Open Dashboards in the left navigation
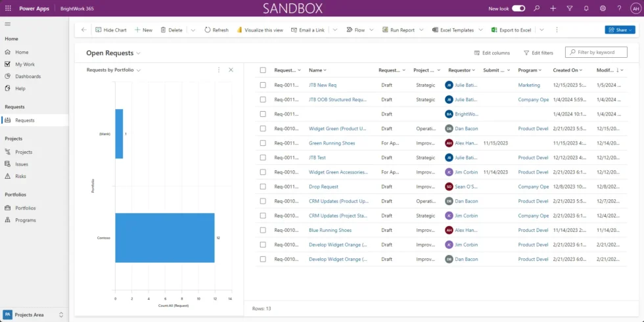This screenshot has width=644, height=322. (x=28, y=76)
